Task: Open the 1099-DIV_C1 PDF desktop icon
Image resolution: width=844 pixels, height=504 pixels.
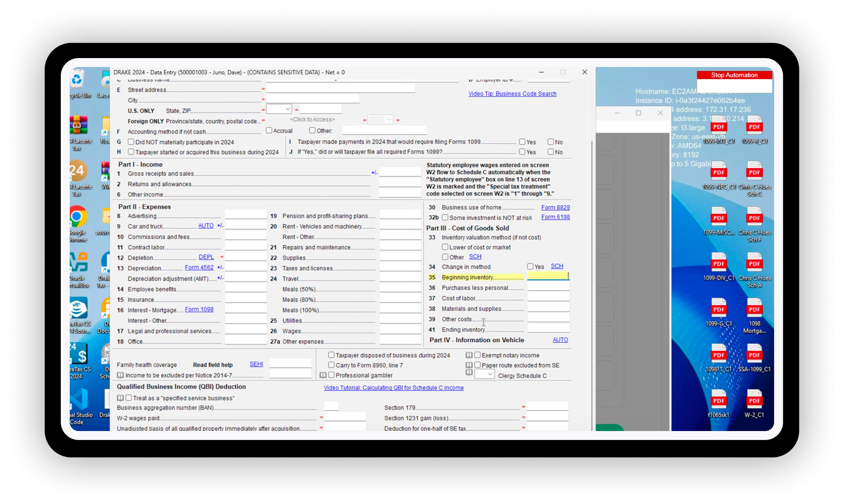Action: (718, 267)
